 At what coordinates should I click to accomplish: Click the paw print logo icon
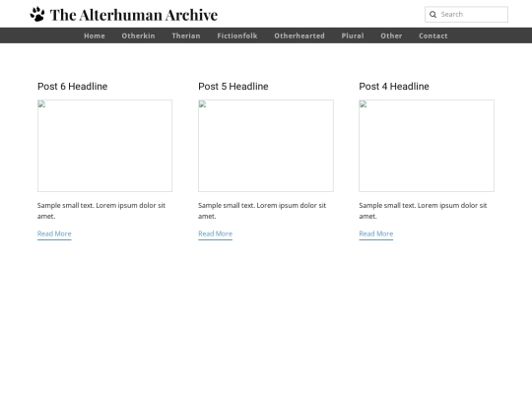point(37,14)
